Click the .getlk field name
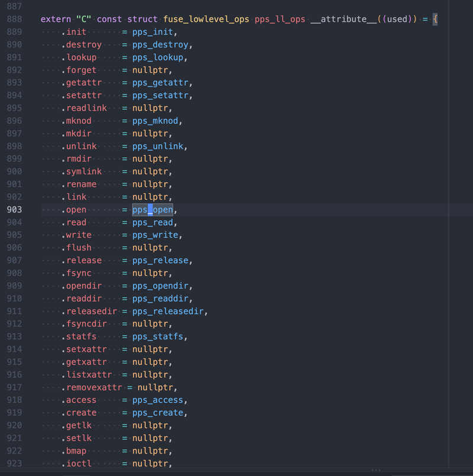 tap(76, 426)
